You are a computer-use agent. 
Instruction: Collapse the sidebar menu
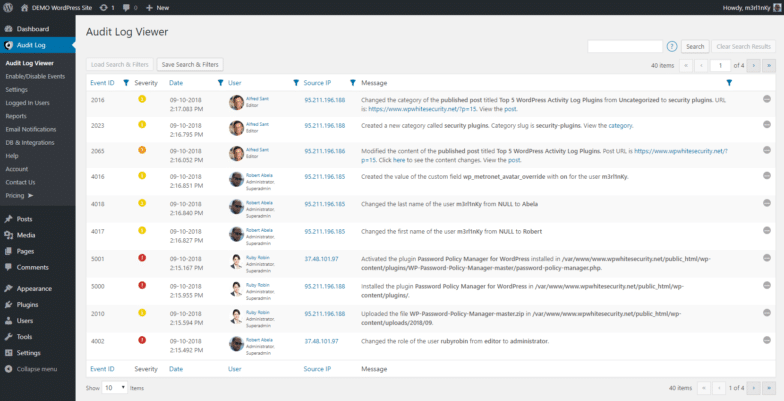(x=32, y=369)
